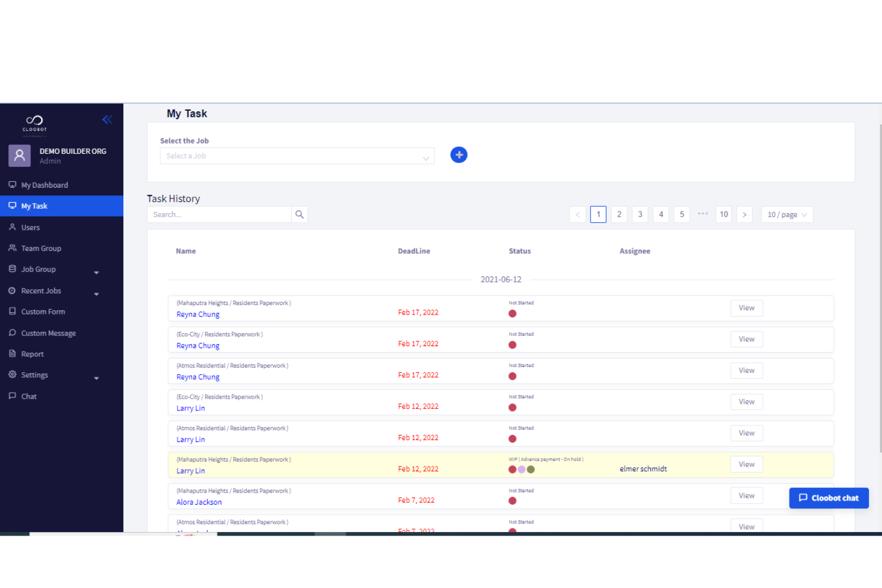The width and height of the screenshot is (882, 588).
Task: View Mahaputra Heights Reyna Chung task
Action: pos(747,308)
